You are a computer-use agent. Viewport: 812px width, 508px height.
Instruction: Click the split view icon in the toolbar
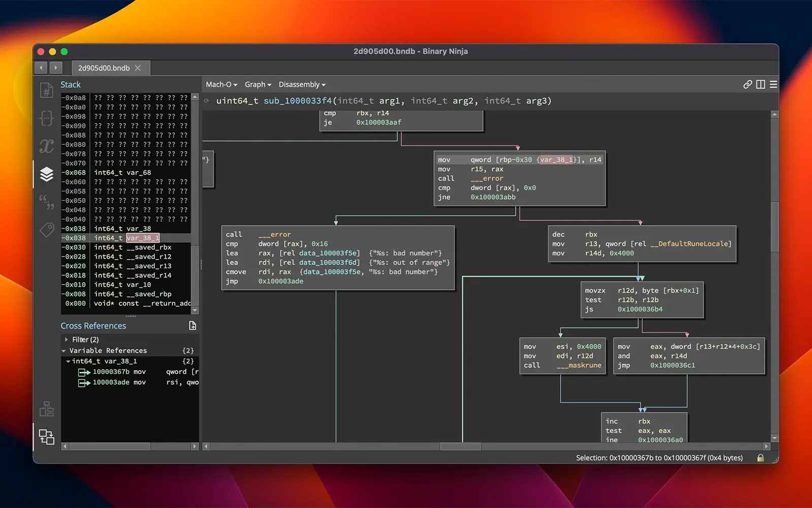click(760, 84)
